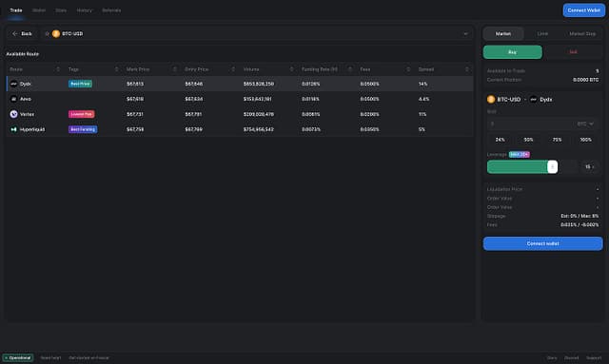The image size is (609, 364).
Task: Click the Back arrow icon
Action: (x=15, y=34)
